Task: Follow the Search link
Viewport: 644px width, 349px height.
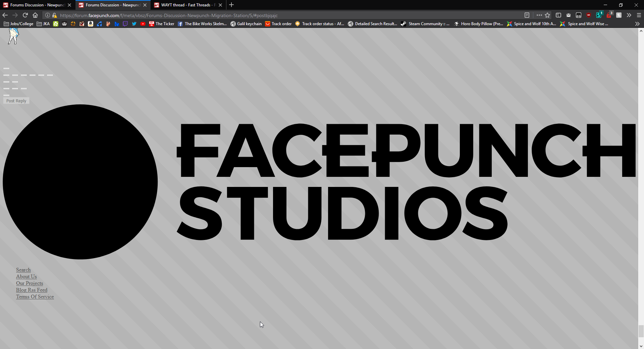Action: [23, 270]
